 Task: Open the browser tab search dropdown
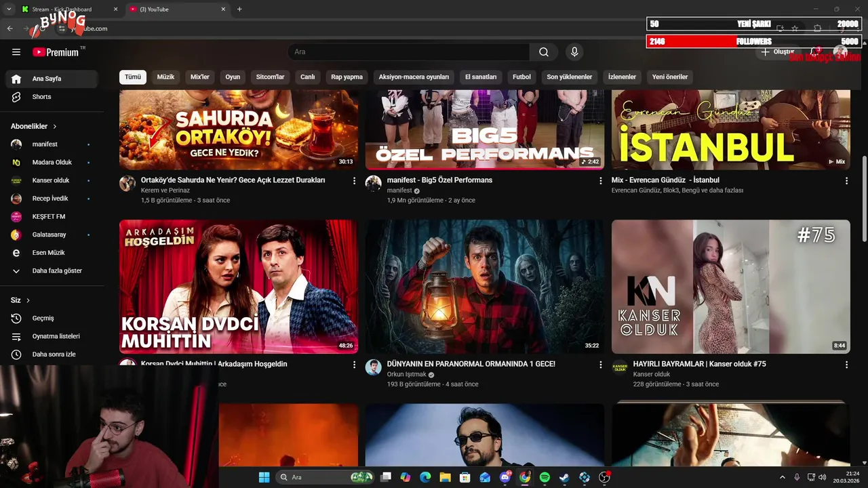(x=9, y=9)
